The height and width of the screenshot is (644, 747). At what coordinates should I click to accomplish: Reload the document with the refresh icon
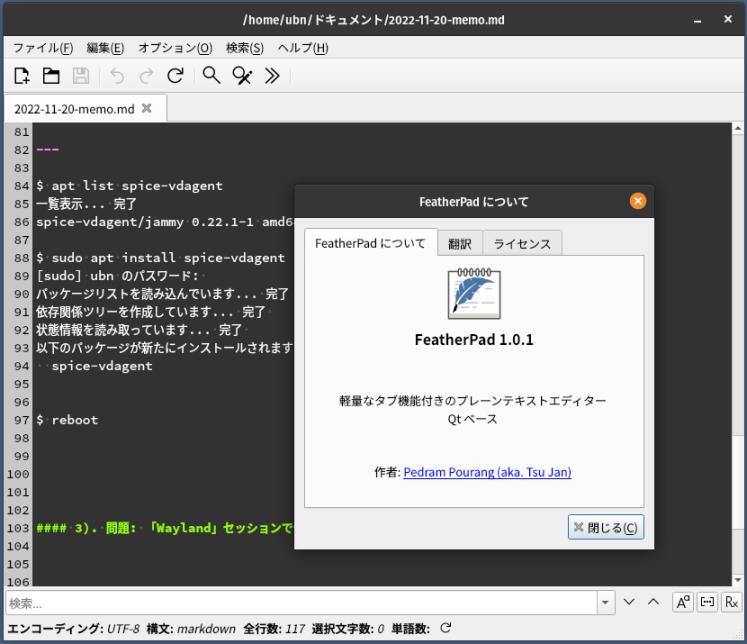[x=175, y=76]
